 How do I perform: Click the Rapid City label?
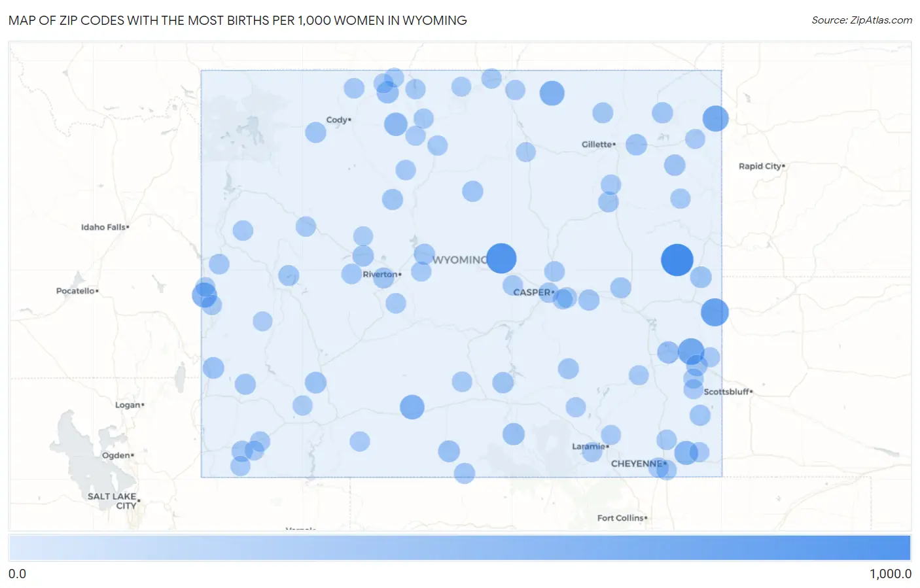760,166
